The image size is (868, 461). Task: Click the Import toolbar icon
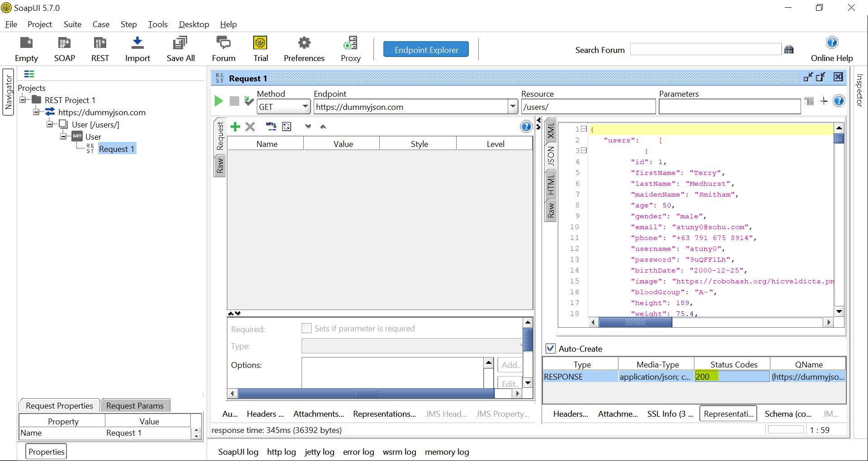(137, 43)
